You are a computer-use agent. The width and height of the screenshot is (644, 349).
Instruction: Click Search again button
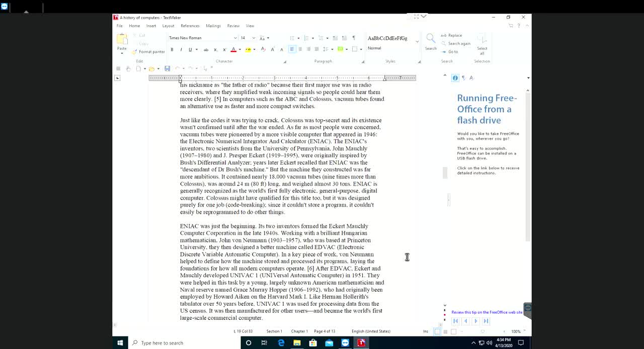pyautogui.click(x=456, y=44)
